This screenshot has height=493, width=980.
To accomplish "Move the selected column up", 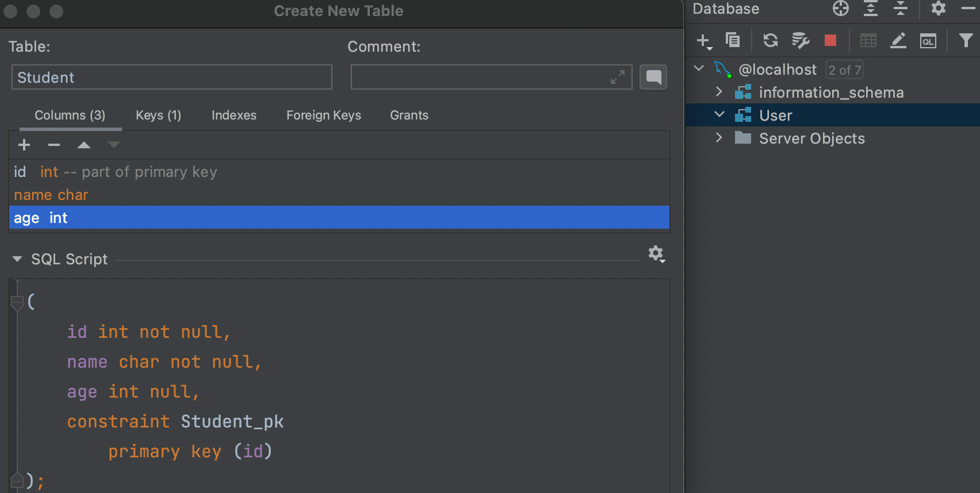I will pos(84,145).
